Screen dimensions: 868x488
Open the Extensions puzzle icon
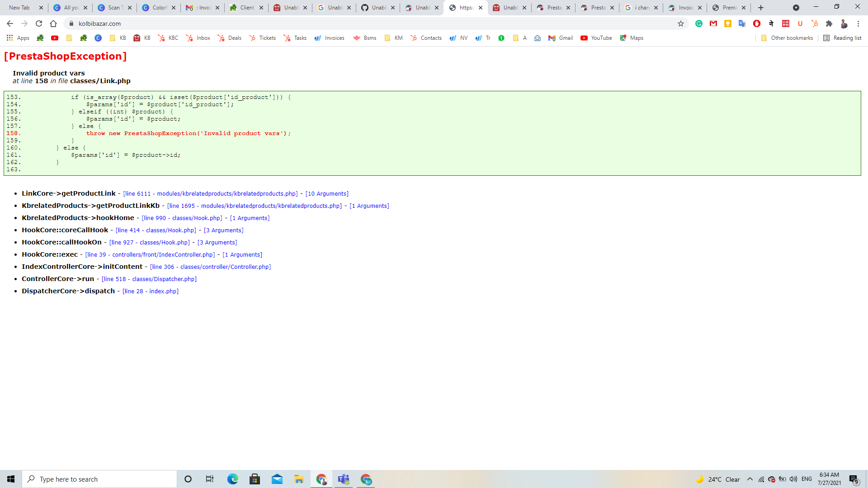829,23
